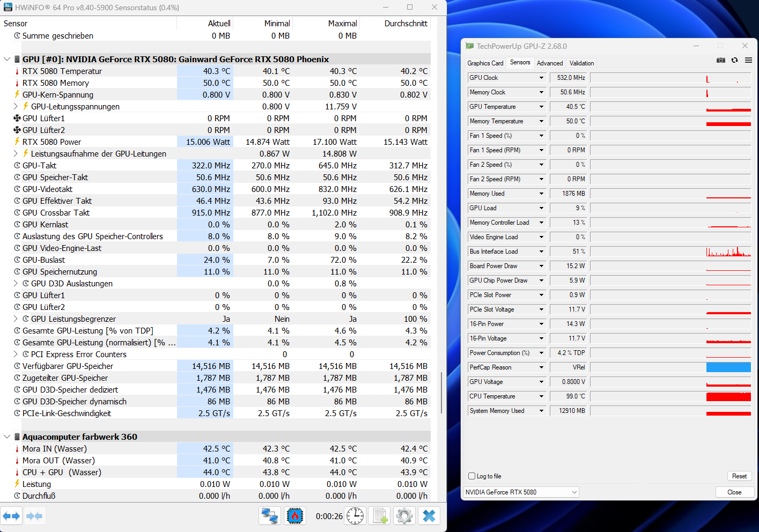Take GPU-Z screenshot with camera icon
The width and height of the screenshot is (759, 532).
(x=721, y=60)
